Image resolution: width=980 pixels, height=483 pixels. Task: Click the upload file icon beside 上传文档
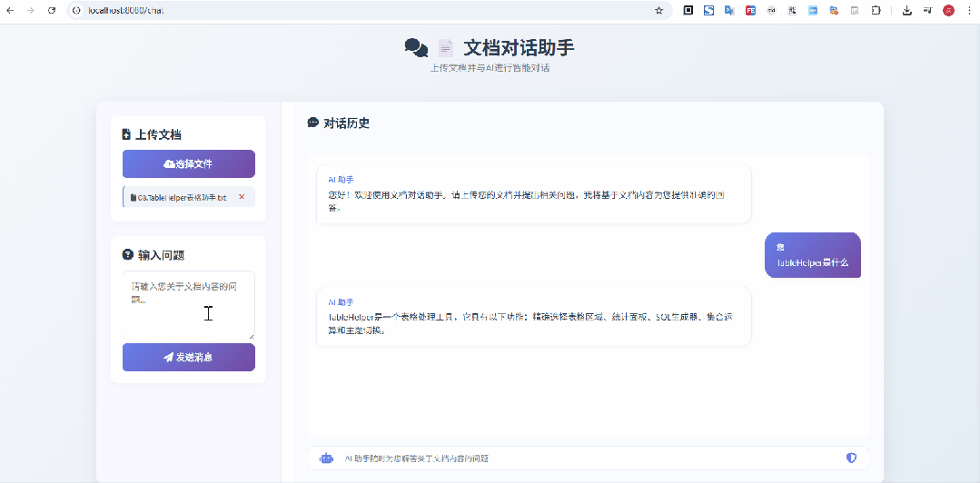pos(126,134)
